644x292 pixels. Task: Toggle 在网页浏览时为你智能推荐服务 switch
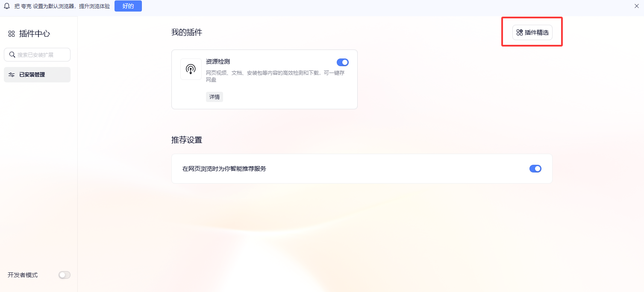coord(535,169)
